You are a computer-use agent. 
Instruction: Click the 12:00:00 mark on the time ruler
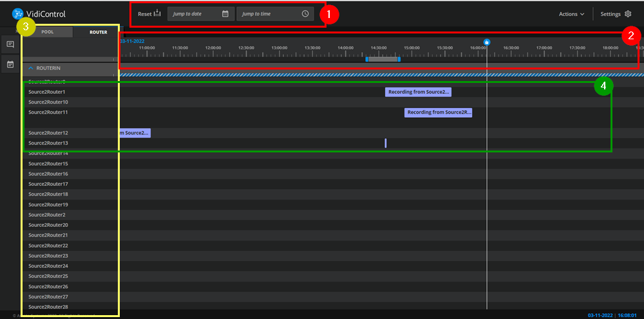(213, 48)
